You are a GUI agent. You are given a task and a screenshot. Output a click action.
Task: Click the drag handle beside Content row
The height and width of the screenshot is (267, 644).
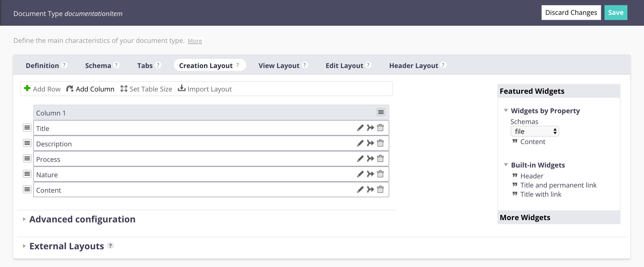(27, 189)
